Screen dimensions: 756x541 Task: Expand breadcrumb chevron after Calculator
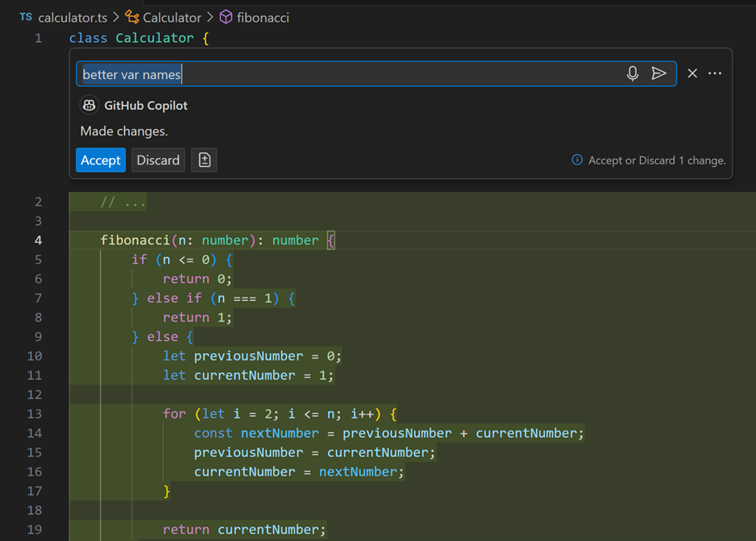click(x=210, y=18)
